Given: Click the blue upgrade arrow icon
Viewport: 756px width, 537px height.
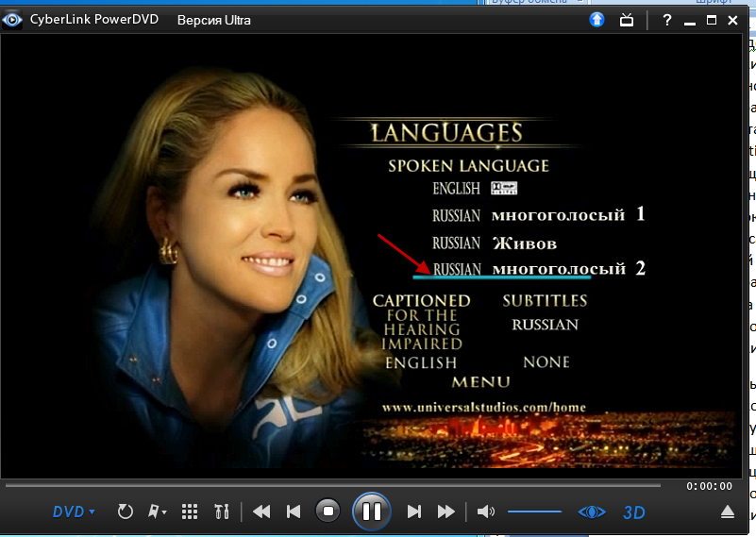Looking at the screenshot, I should (x=596, y=20).
